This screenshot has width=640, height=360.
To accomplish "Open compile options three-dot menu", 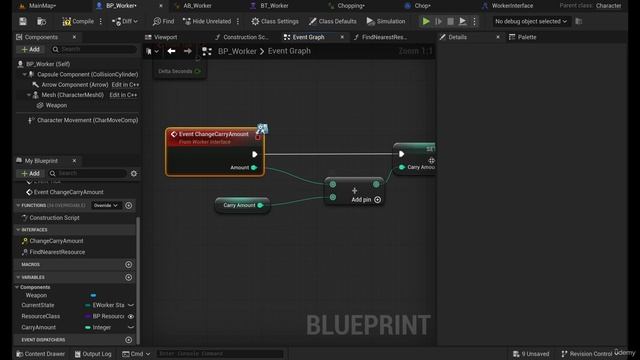I will coord(100,21).
